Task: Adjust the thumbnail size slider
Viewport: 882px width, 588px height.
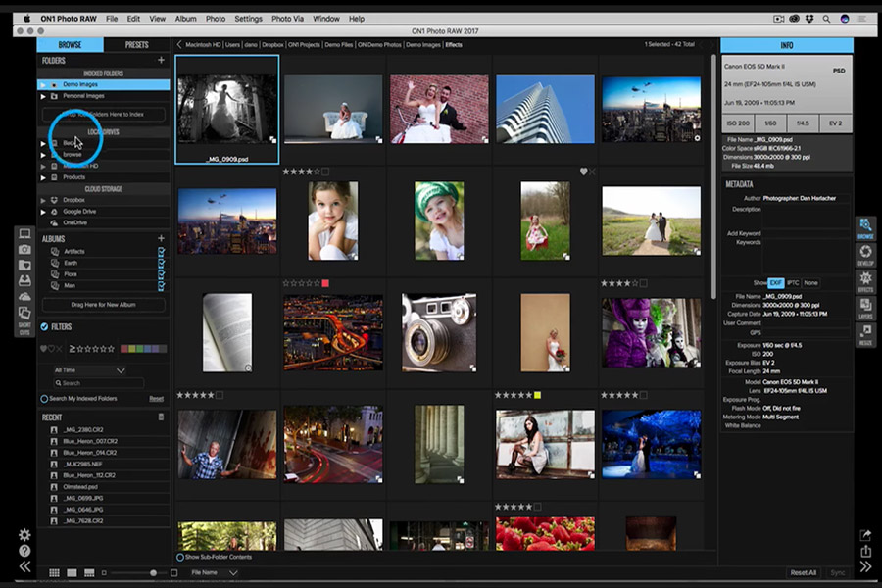Action: click(154, 572)
